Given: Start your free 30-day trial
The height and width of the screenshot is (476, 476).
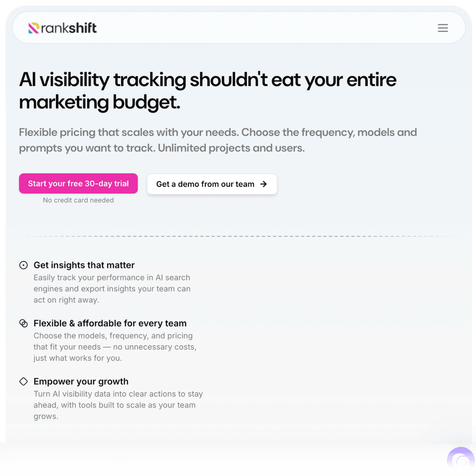Looking at the screenshot, I should 78,183.
